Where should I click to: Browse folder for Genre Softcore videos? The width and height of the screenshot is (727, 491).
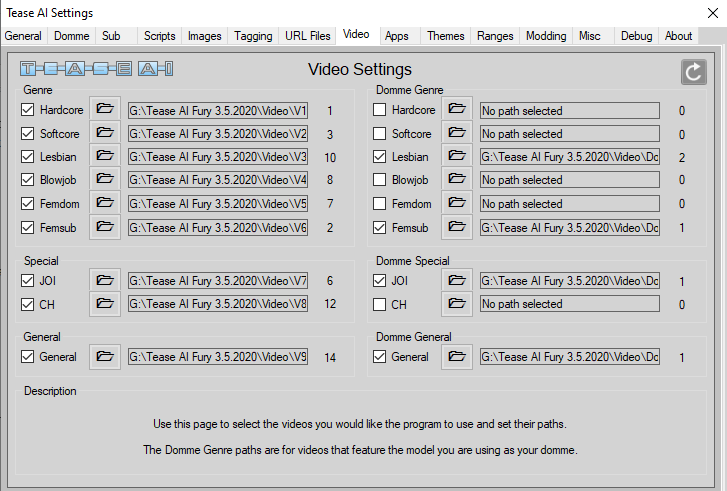[105, 133]
